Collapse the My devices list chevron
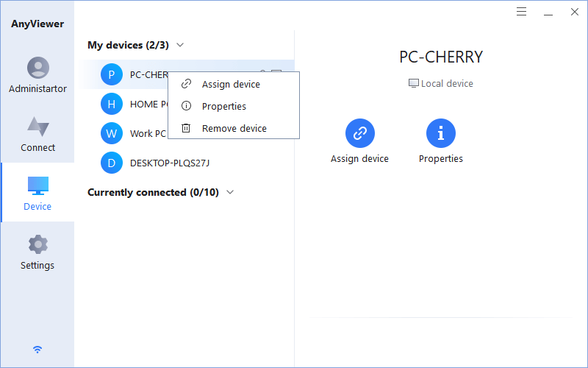 pyautogui.click(x=180, y=45)
